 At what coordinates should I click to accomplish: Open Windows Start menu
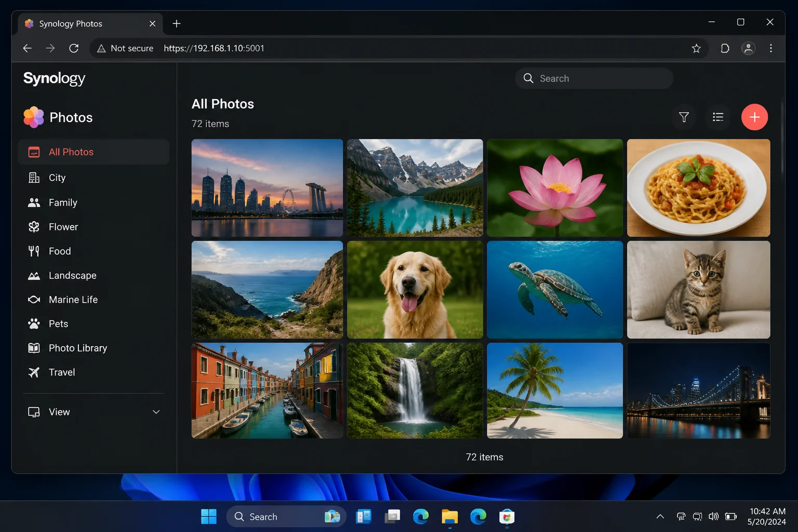click(x=209, y=516)
